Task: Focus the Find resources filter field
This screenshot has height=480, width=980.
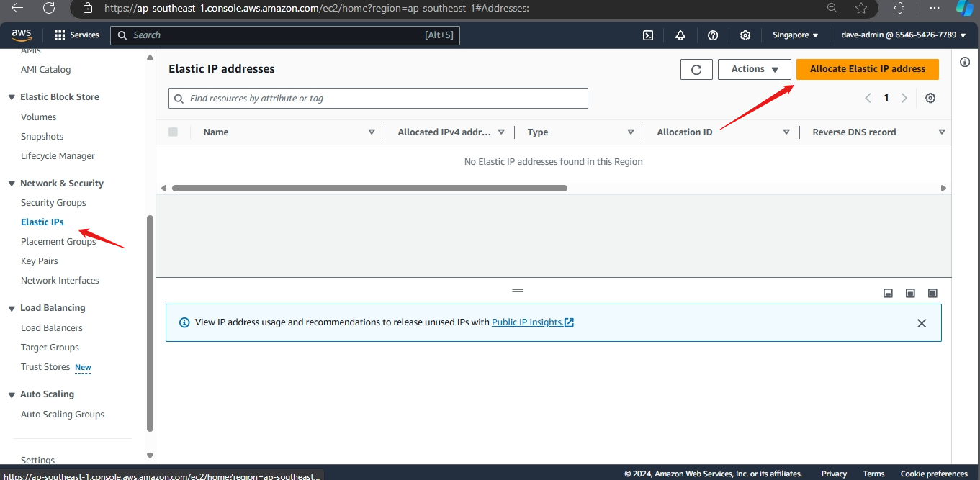Action: [x=385, y=99]
